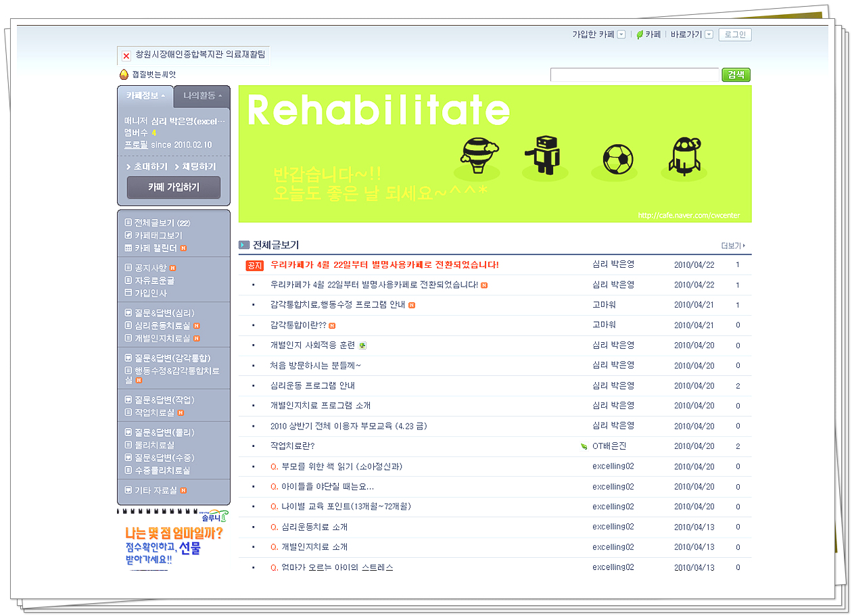The height and width of the screenshot is (616, 852).
Task: Expand the 가입한 카페 dropdown arrow
Action: pyautogui.click(x=621, y=34)
